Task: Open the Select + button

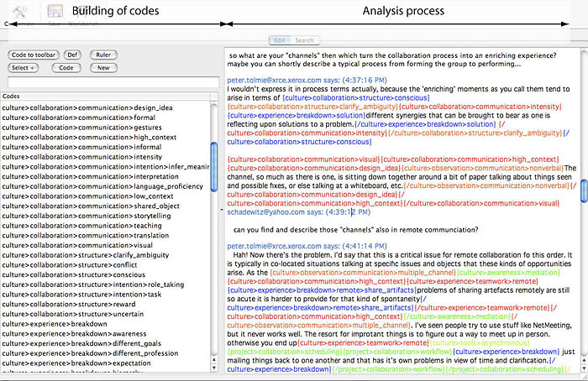Action: [x=24, y=68]
